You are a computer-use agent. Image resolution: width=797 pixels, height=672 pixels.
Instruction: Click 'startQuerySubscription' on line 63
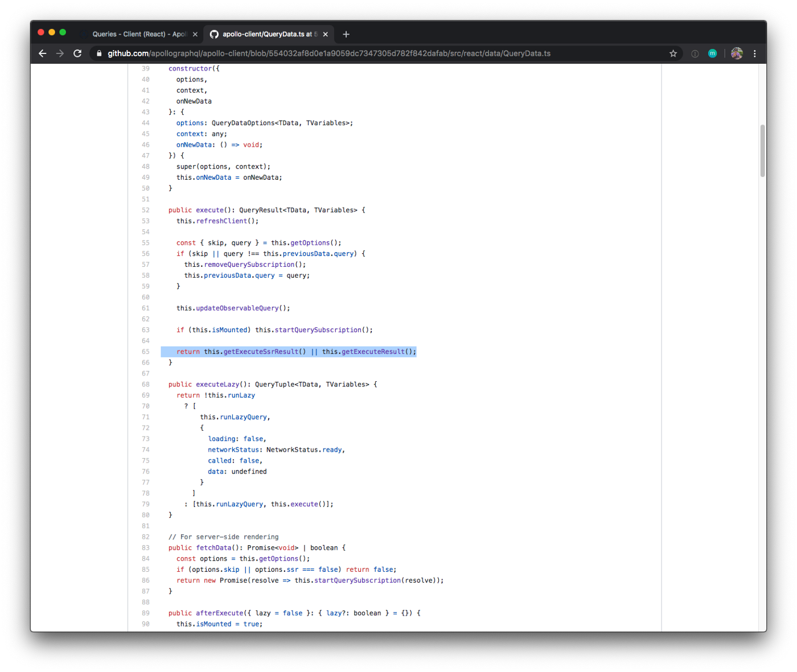click(318, 329)
